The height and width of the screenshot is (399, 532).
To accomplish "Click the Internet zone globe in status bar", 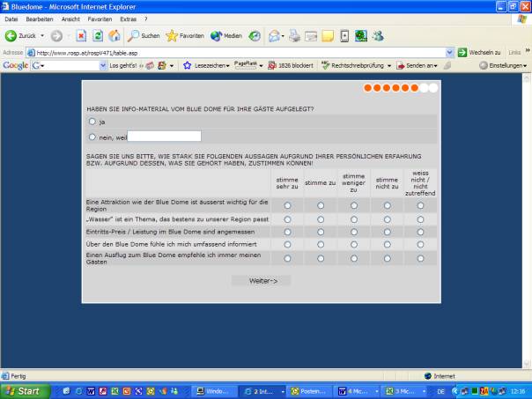I will click(428, 376).
